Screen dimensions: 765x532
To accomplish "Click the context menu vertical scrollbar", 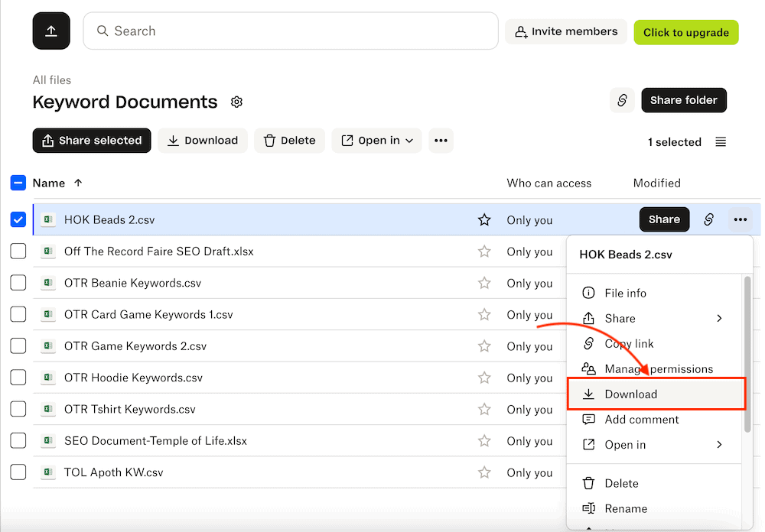I will point(747,355).
